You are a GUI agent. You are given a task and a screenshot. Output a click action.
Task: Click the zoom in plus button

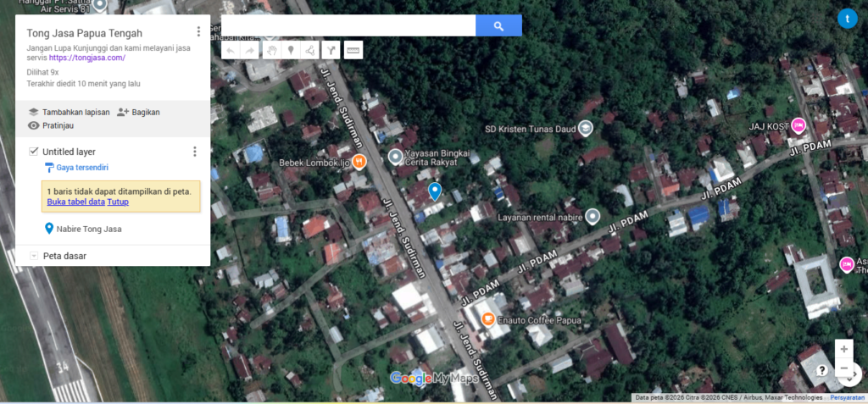[843, 349]
